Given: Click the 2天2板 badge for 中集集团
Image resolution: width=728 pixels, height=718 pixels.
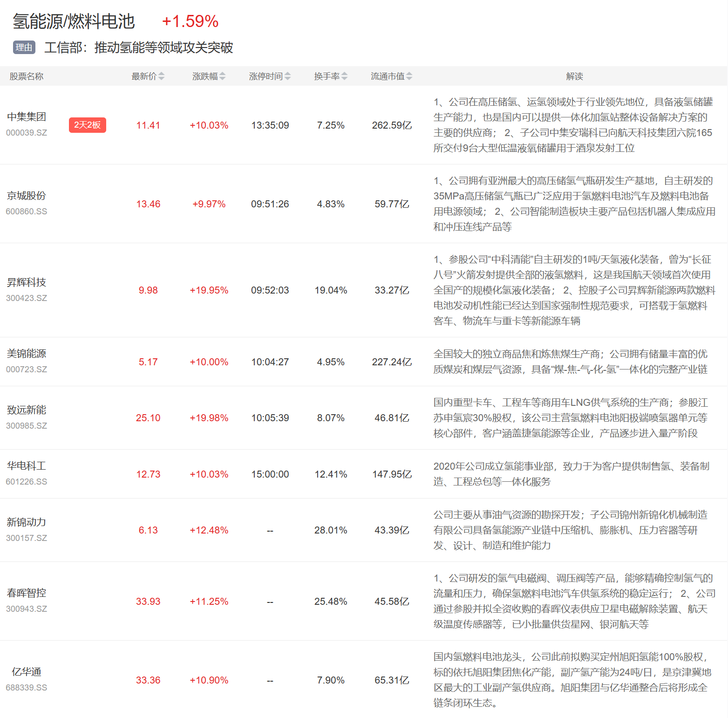Looking at the screenshot, I should coord(88,125).
